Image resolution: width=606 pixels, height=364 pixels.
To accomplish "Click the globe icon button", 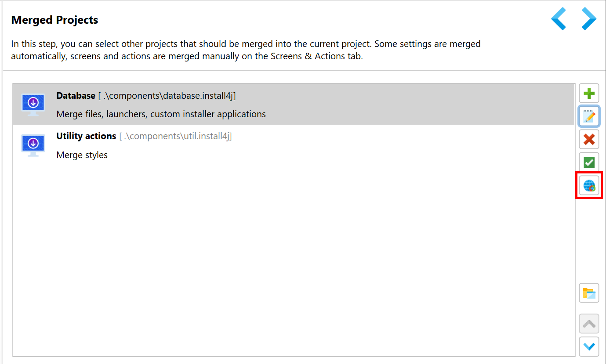I will point(589,185).
